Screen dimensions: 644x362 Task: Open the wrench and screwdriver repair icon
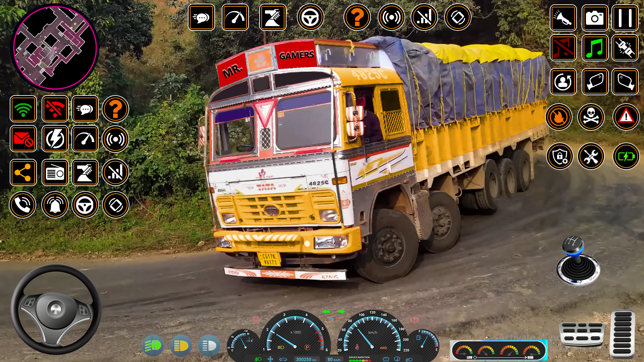click(591, 156)
